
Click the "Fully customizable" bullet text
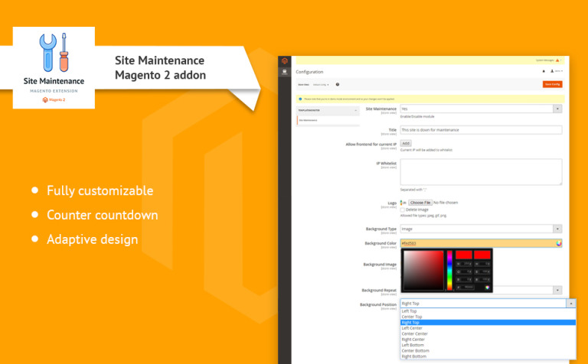(x=100, y=190)
